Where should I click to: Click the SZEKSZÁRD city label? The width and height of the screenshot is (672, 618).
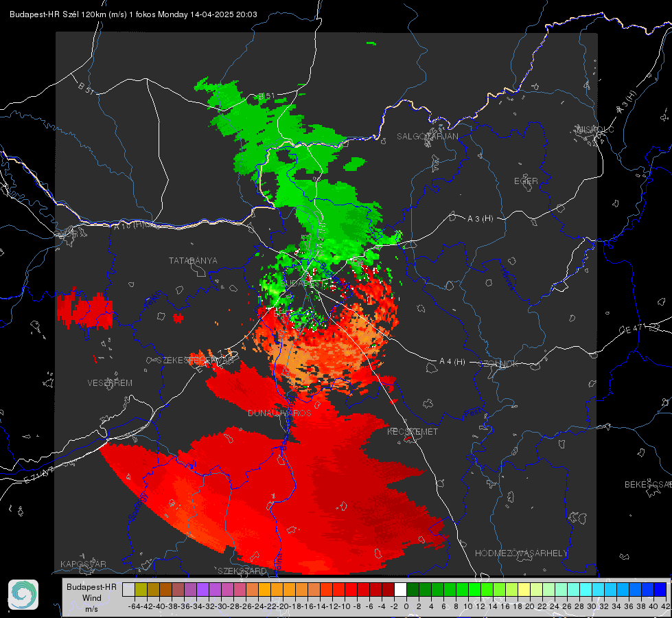pos(242,571)
